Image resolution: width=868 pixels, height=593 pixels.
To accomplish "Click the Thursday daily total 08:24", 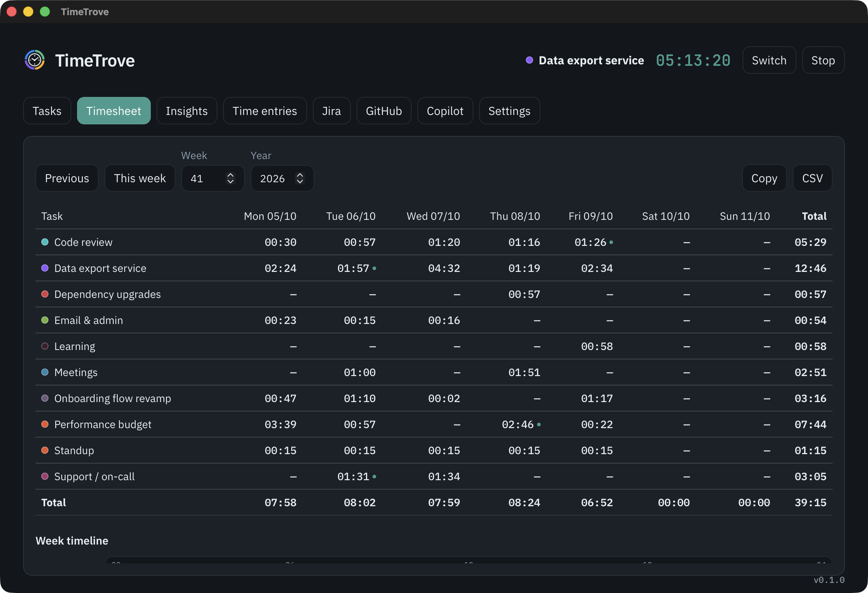I will (x=524, y=503).
